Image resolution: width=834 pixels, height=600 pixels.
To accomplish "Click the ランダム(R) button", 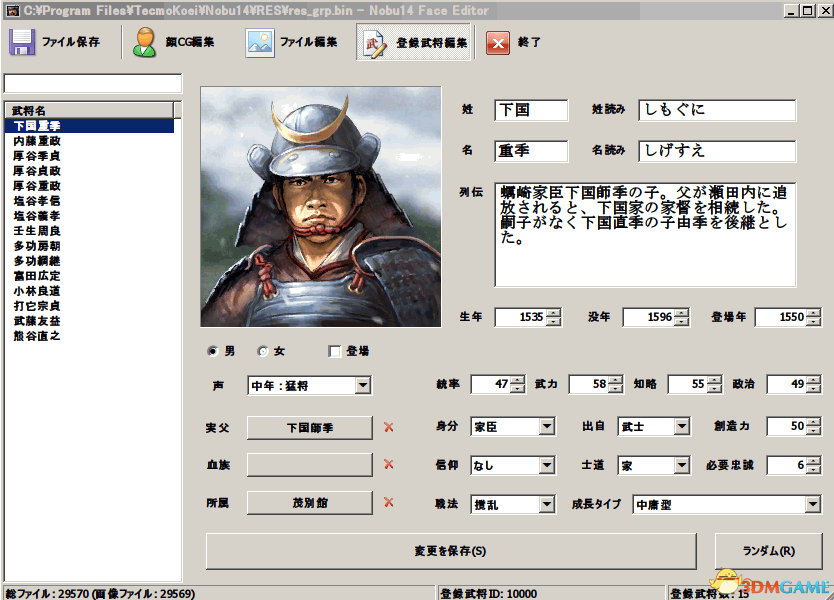I will click(x=769, y=551).
